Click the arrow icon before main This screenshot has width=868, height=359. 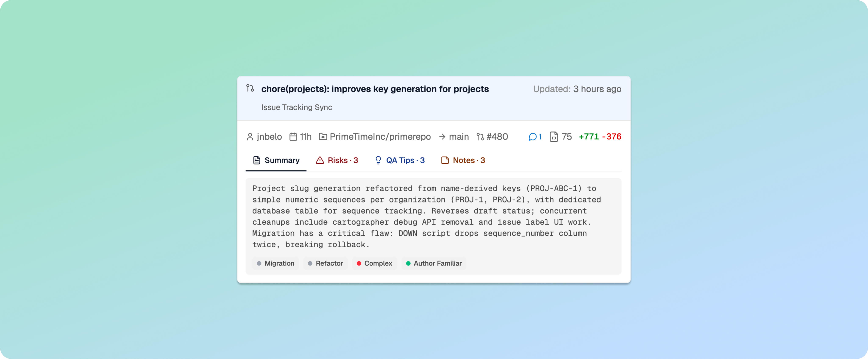(442, 137)
